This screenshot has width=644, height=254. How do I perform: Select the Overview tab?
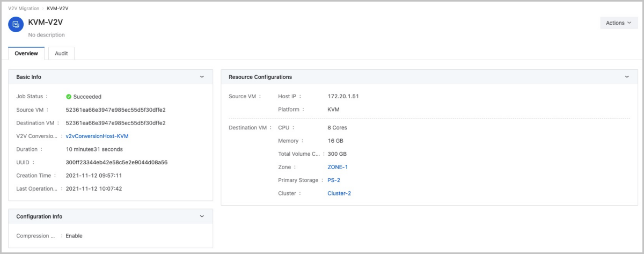click(26, 54)
